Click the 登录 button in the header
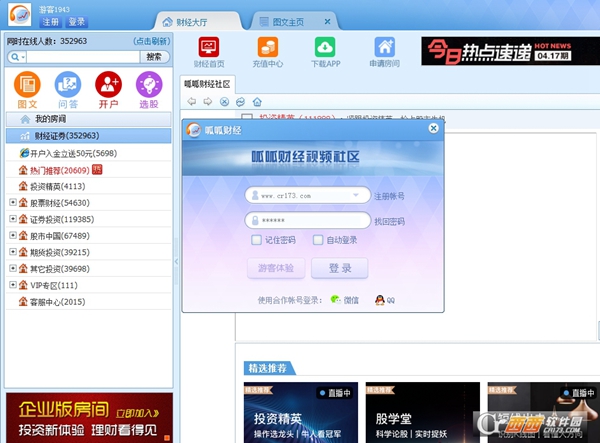The image size is (600, 443). pos(77,22)
